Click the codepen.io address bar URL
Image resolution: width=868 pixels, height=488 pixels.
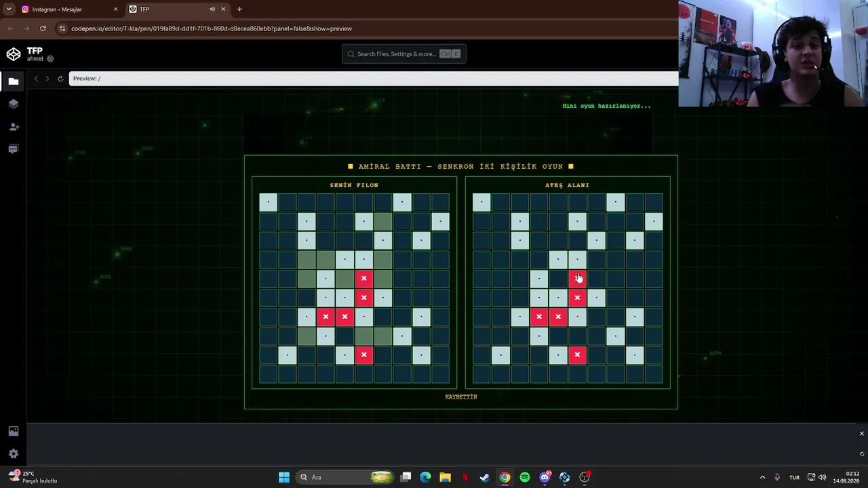(212, 28)
